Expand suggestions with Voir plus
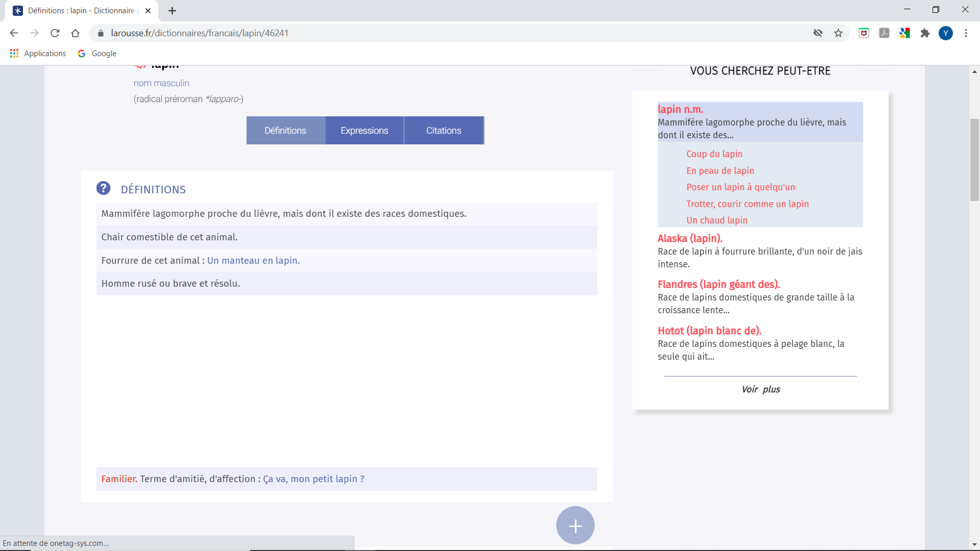Image resolution: width=980 pixels, height=551 pixels. 761,389
